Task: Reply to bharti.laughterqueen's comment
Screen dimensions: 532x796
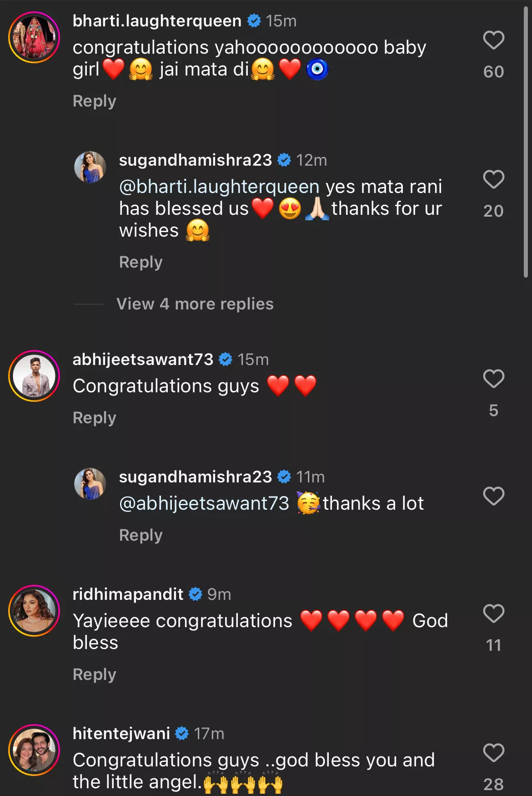Action: point(95,101)
